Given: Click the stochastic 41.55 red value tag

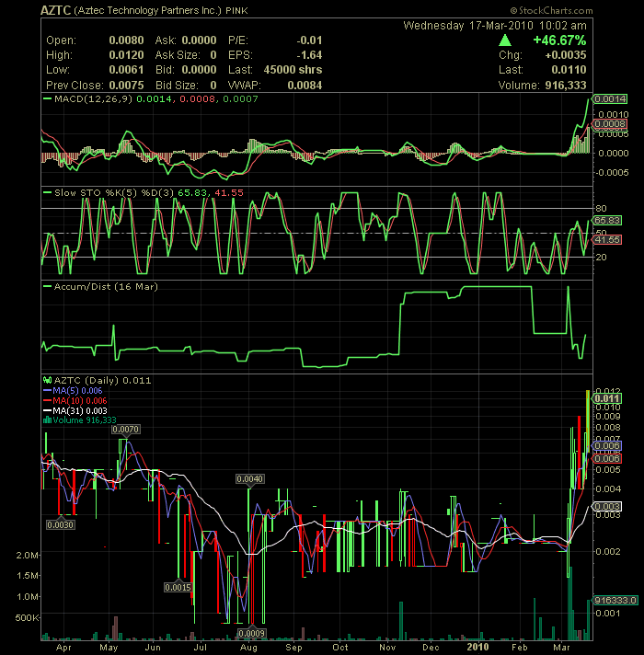Looking at the screenshot, I should coord(607,239).
